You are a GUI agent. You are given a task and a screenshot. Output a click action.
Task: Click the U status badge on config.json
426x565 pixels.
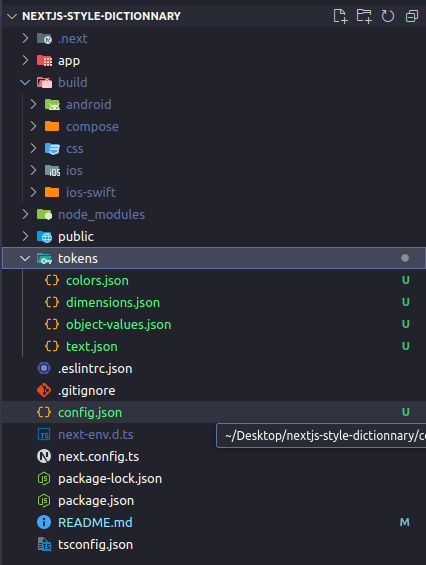(405, 412)
